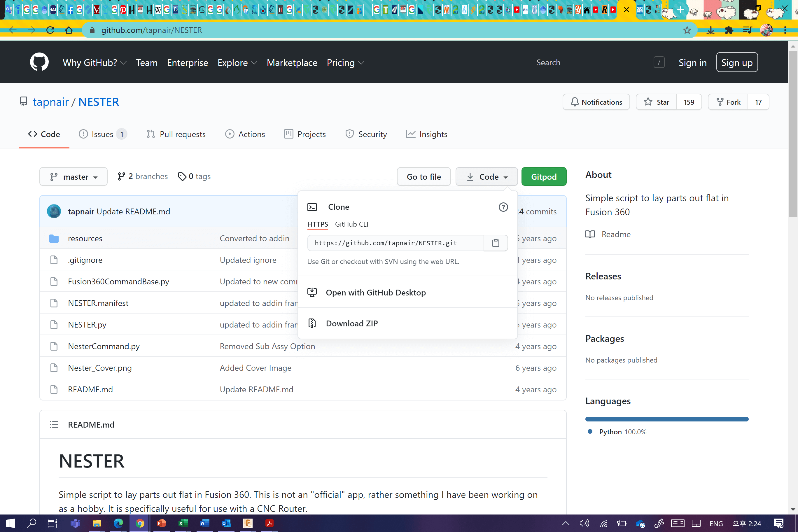
Task: Bookmark page using the star icon
Action: (x=687, y=30)
